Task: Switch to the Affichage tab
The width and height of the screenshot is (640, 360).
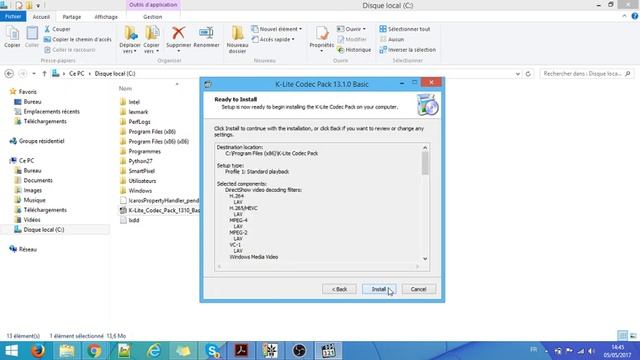Action: click(x=106, y=17)
